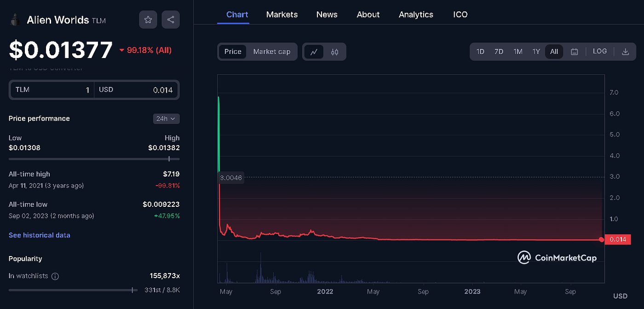Open the News tab
The width and height of the screenshot is (644, 309).
tap(327, 14)
